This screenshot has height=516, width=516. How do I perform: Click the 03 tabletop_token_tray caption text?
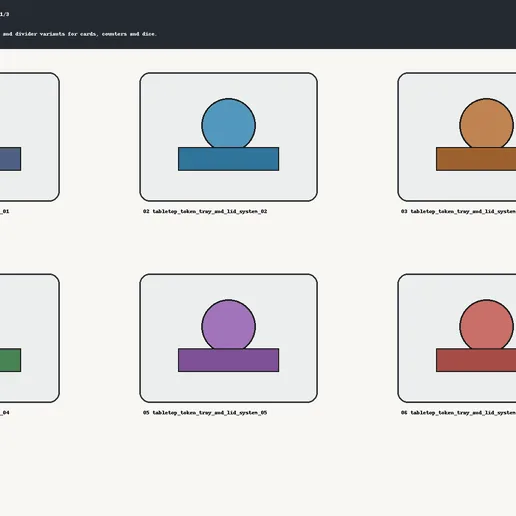click(x=458, y=211)
